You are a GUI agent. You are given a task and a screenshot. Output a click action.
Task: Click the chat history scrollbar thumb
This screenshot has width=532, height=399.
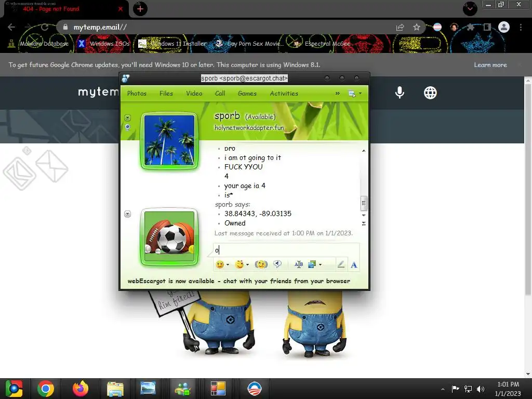(x=364, y=204)
